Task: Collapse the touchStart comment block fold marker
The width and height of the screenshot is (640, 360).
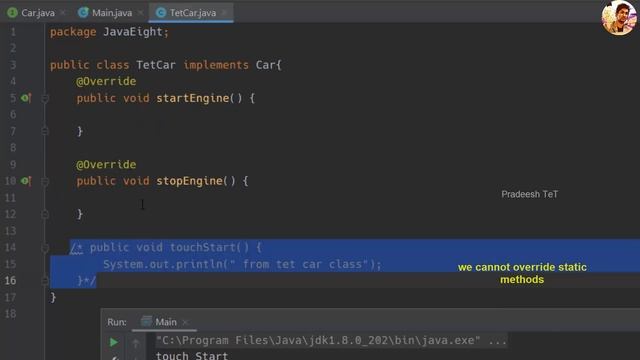Action: pos(45,248)
